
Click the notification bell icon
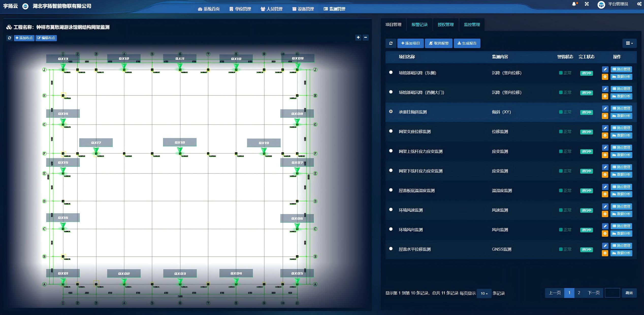(574, 4)
